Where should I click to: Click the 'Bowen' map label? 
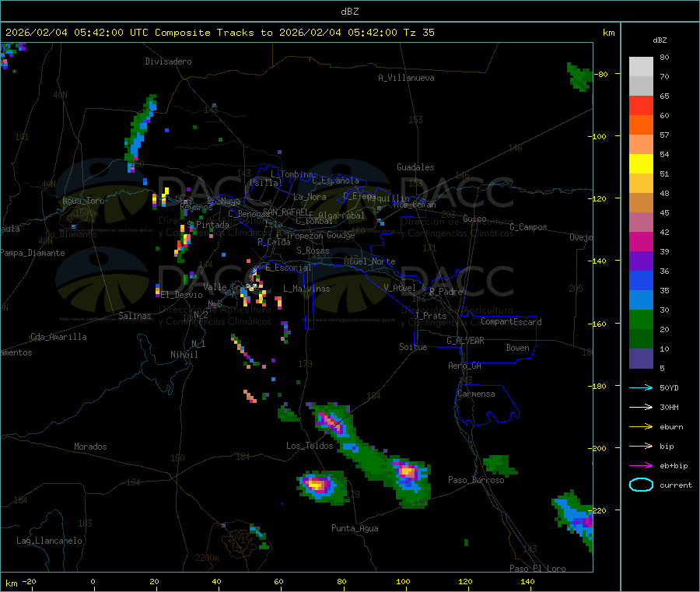point(518,348)
